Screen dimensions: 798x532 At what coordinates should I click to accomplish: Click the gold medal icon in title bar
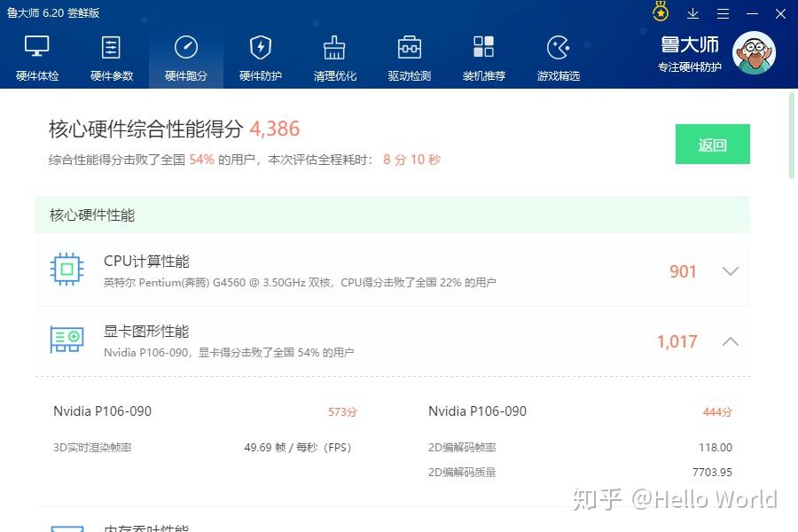661,12
